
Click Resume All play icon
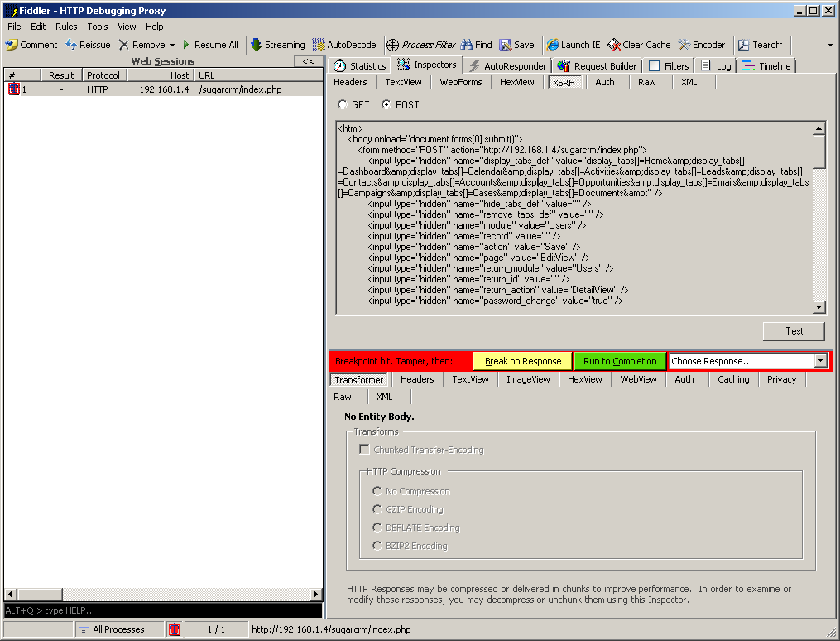(186, 45)
